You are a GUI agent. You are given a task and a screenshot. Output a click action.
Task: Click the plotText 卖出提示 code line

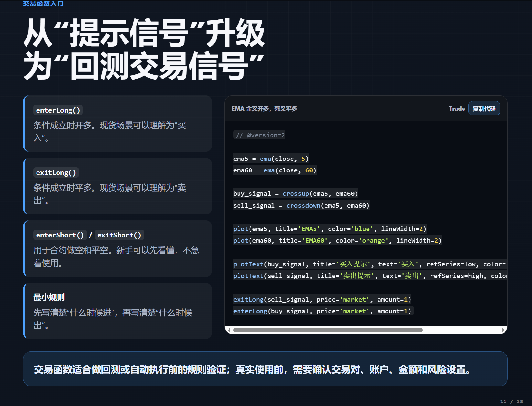pos(370,276)
